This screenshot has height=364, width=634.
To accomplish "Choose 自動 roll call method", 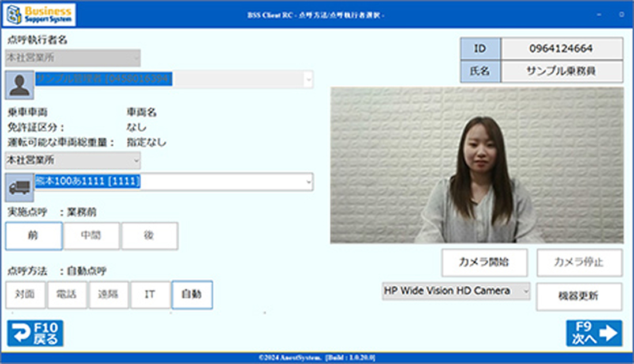I will (192, 294).
